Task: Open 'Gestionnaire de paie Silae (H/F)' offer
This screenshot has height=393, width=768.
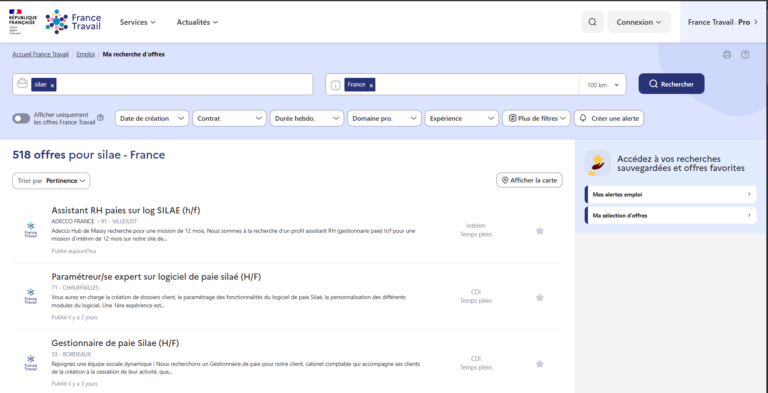Action: pos(115,343)
